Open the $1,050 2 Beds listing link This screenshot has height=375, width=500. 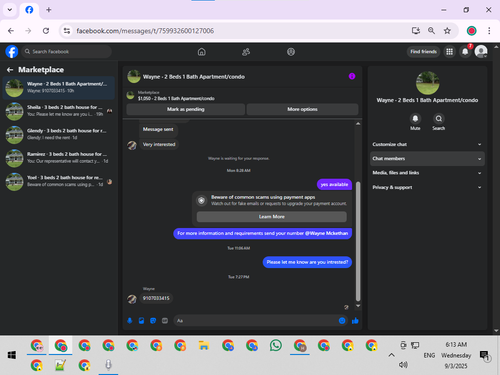[x=176, y=99]
